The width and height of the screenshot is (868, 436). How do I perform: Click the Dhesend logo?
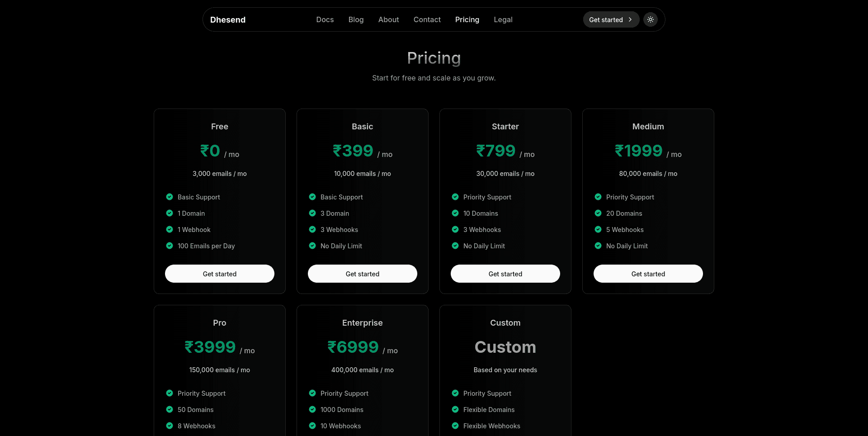tap(227, 19)
